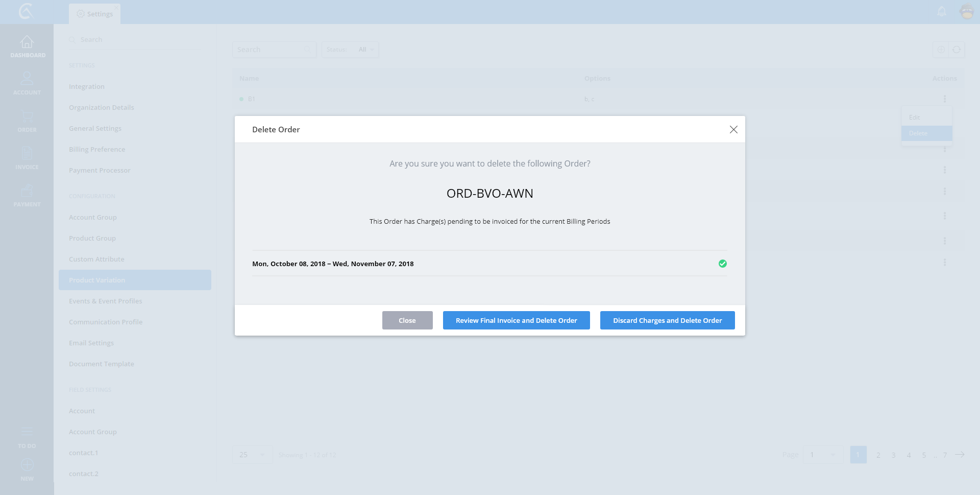Click Review Final Invoice and Delete Order

click(516, 320)
